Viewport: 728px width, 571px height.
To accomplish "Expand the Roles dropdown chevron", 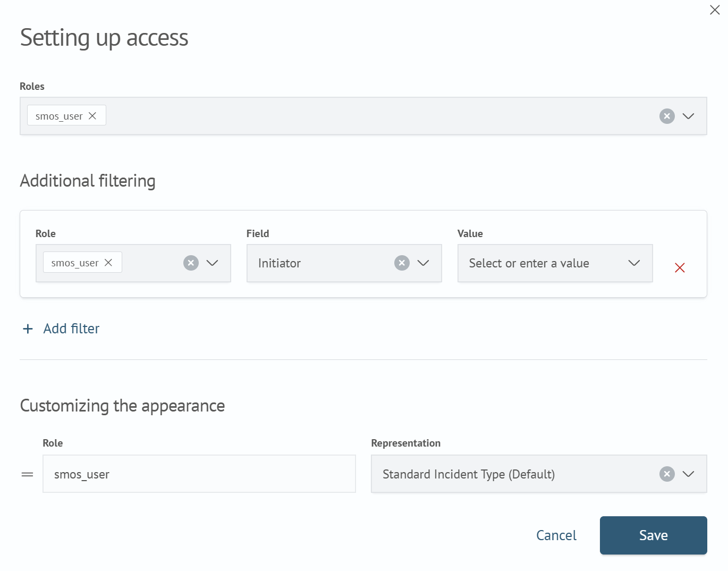I will (688, 116).
